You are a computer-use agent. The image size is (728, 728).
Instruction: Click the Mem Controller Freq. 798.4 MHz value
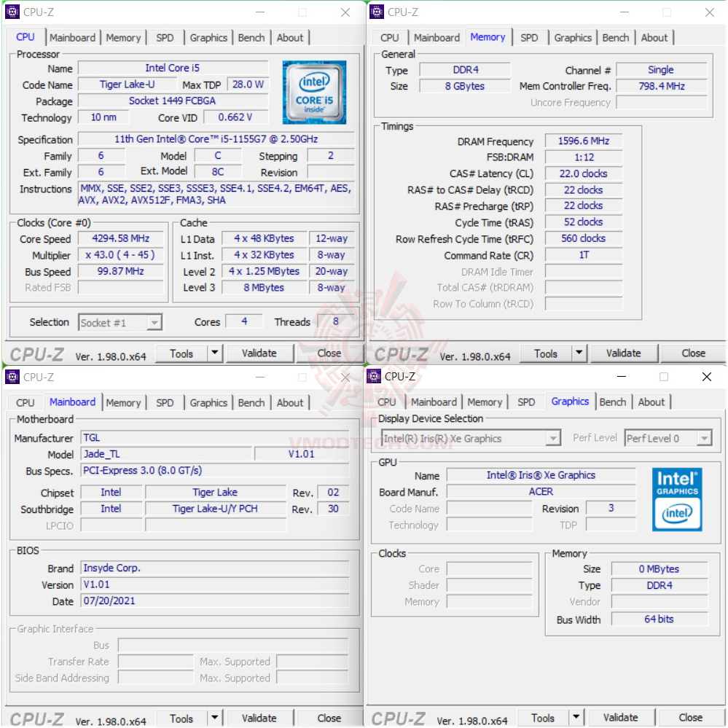662,86
